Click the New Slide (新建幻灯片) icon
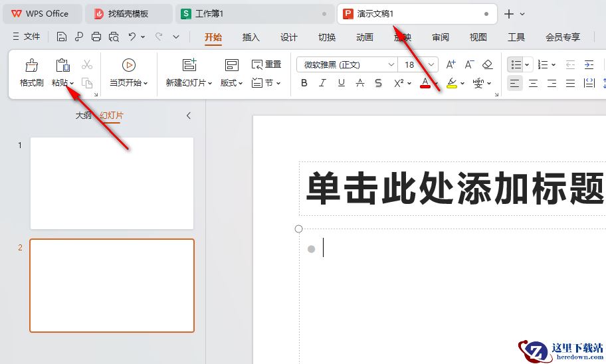 point(189,64)
